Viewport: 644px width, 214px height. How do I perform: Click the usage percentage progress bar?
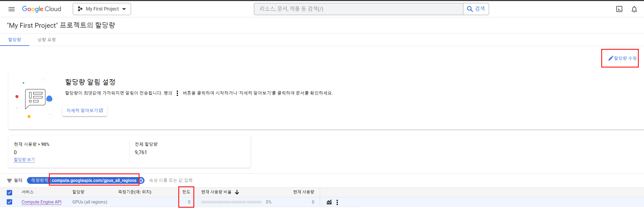(x=231, y=202)
